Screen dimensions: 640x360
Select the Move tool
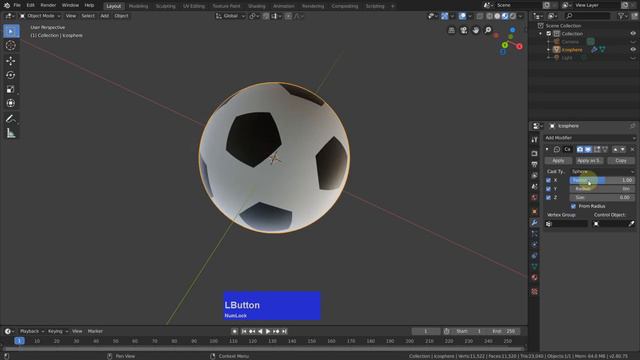[x=11, y=61]
